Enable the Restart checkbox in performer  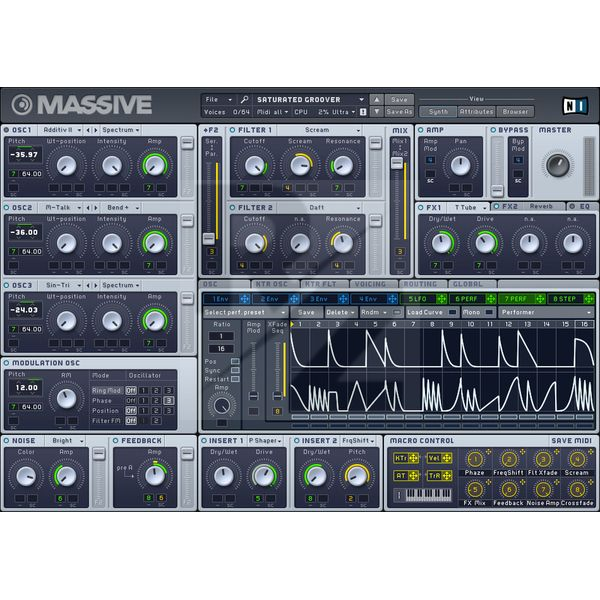coord(235,379)
